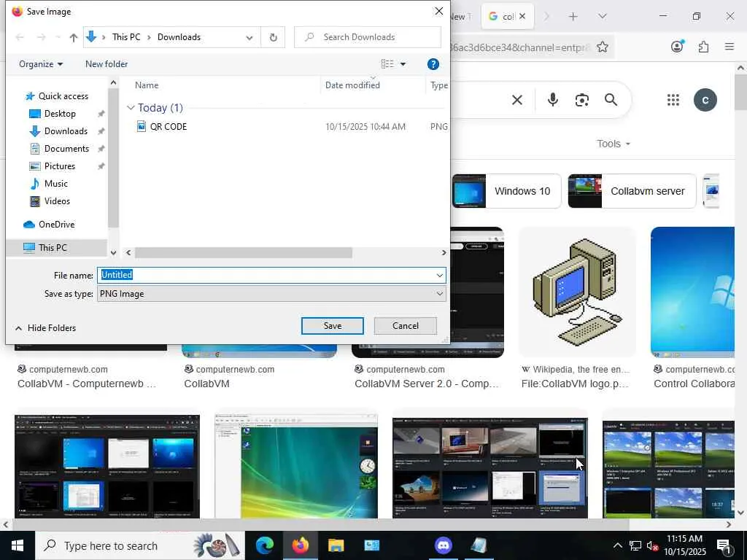
Task: Open view options dropdown arrow
Action: click(403, 64)
